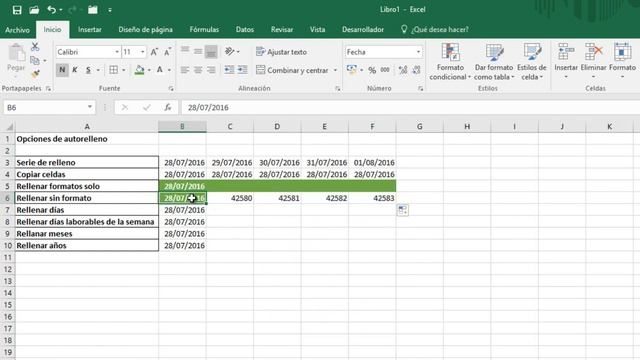The height and width of the screenshot is (360, 640).
Task: Click the text Orientation icon
Action: (230, 51)
